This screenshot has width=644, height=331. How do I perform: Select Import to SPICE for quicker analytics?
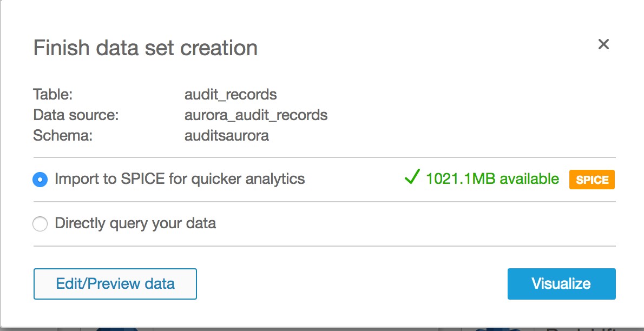tap(40, 180)
